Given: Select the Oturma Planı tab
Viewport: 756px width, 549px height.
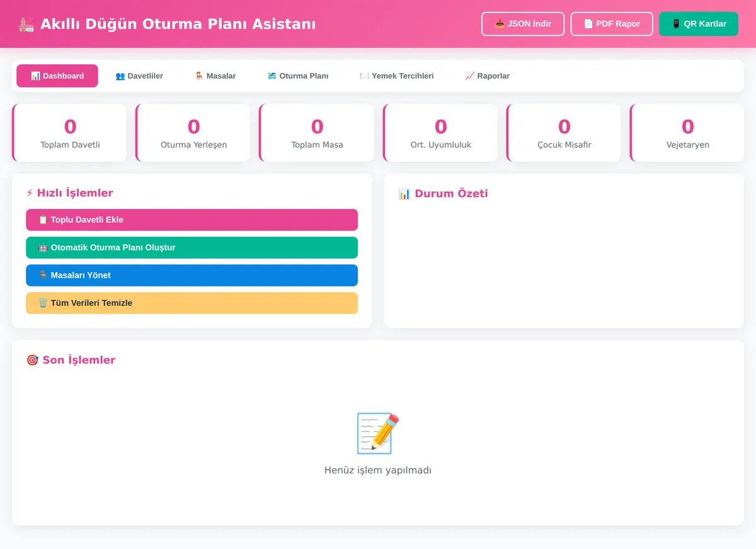Looking at the screenshot, I should [298, 76].
